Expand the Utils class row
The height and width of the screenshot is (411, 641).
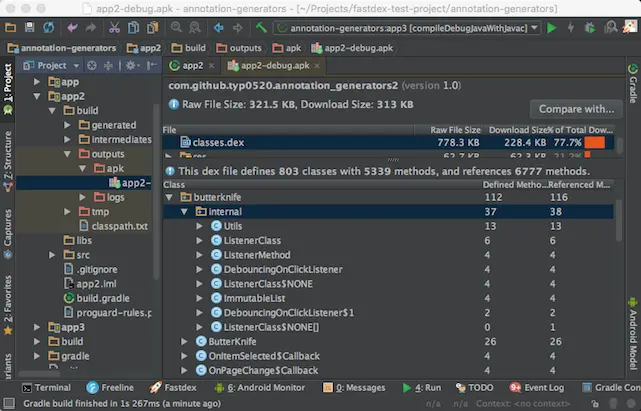[199, 226]
